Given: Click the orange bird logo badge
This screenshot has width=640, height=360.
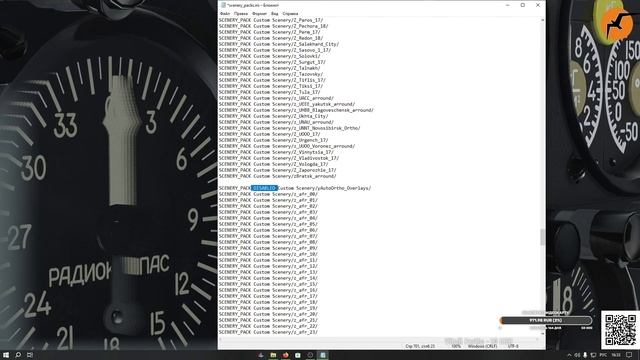Looking at the screenshot, I should tap(616, 25).
